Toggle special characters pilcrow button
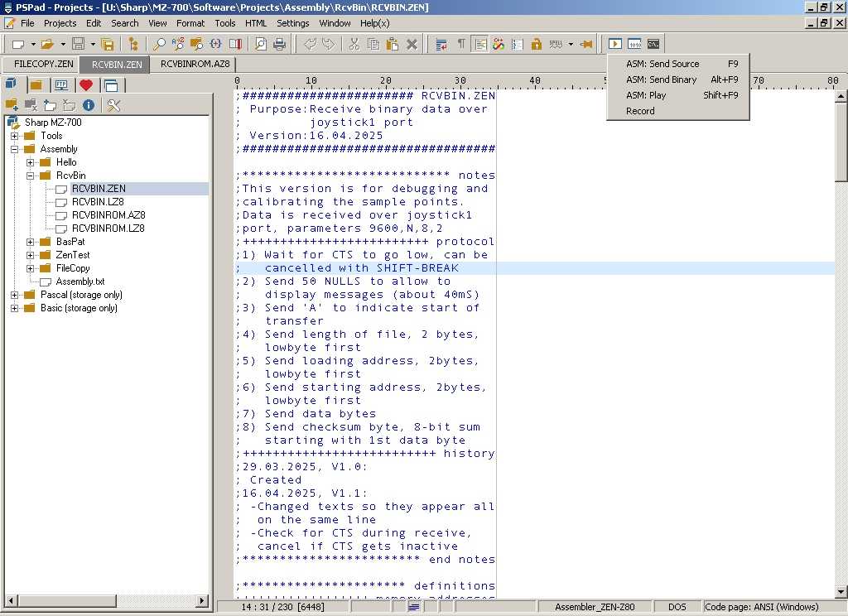The height and width of the screenshot is (616, 848). click(x=461, y=45)
